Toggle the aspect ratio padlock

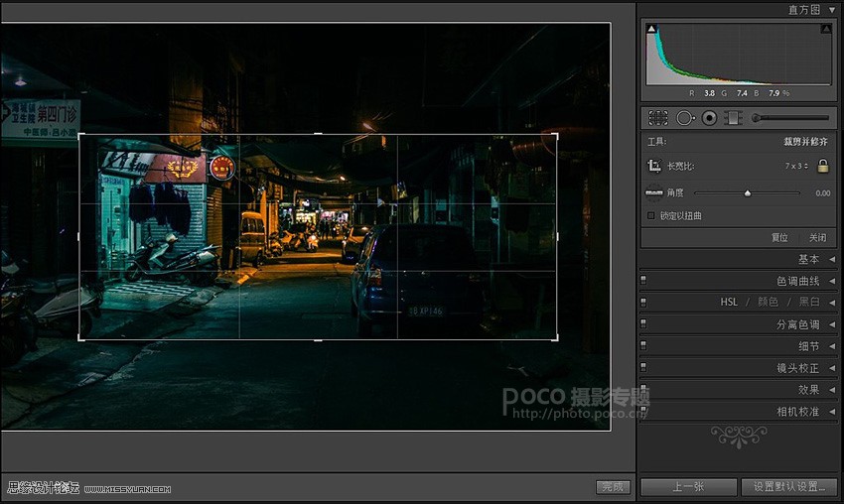click(x=822, y=166)
